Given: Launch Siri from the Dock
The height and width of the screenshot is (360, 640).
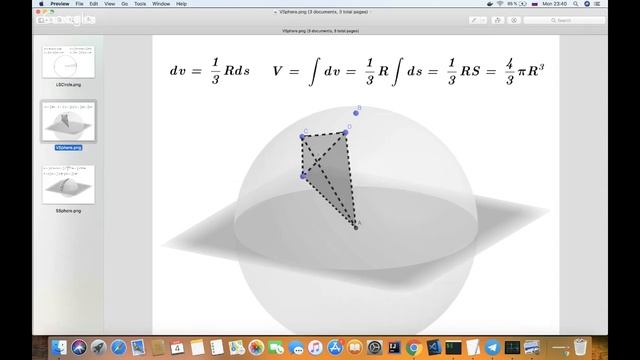Looking at the screenshot, I should 79,348.
